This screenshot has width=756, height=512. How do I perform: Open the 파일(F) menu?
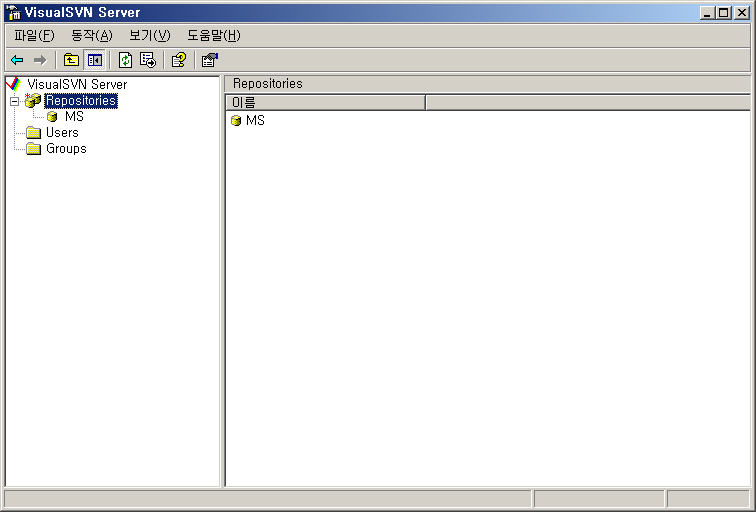(x=34, y=35)
